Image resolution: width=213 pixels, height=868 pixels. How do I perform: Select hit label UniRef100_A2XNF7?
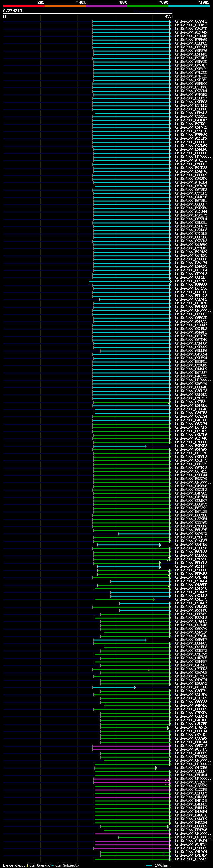(x=191, y=566)
